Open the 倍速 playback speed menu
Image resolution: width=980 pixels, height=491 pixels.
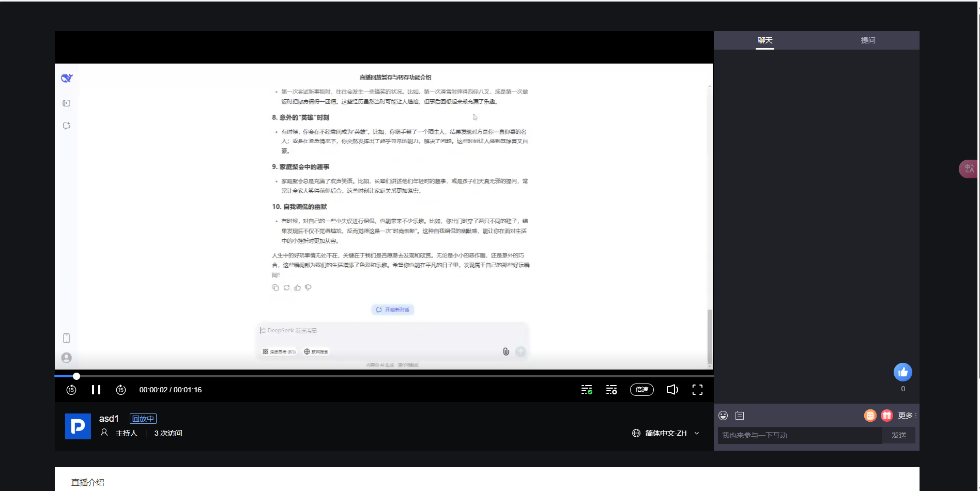pyautogui.click(x=642, y=390)
